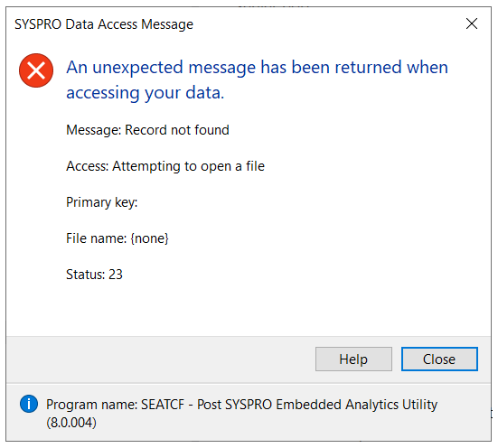The width and height of the screenshot is (498, 448).
Task: Click the blue 'An unexpected message' heading
Action: [257, 80]
